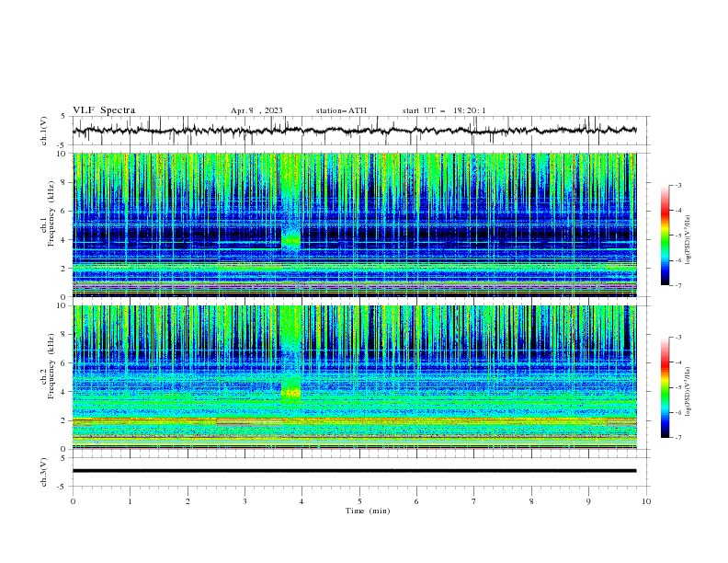
Task: Click the "-3" label on upper color bar
Action: pos(677,185)
